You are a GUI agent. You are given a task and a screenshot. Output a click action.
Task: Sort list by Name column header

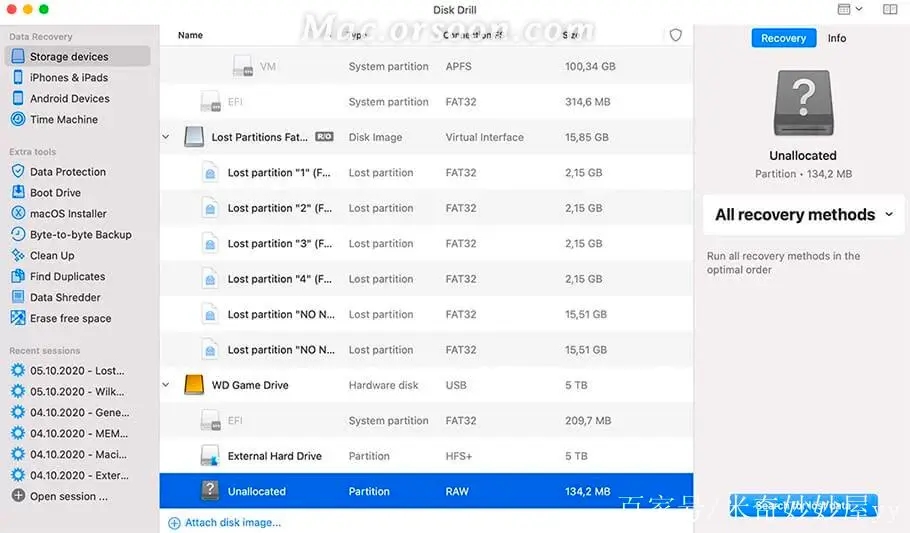click(x=190, y=35)
